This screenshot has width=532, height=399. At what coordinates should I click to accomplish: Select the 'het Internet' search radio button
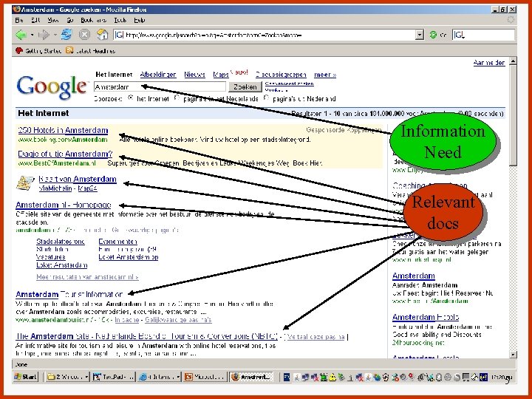tap(131, 98)
